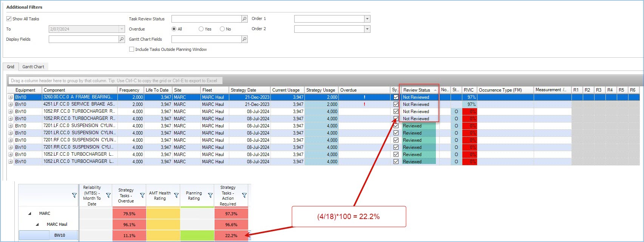644x242 pixels.
Task: Sort by RVIC column header
Action: click(x=469, y=90)
